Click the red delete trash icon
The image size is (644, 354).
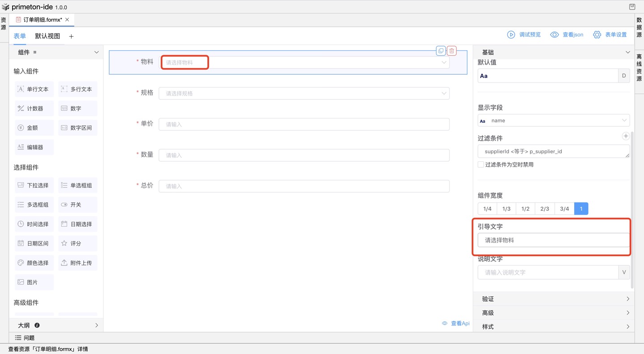pos(451,51)
